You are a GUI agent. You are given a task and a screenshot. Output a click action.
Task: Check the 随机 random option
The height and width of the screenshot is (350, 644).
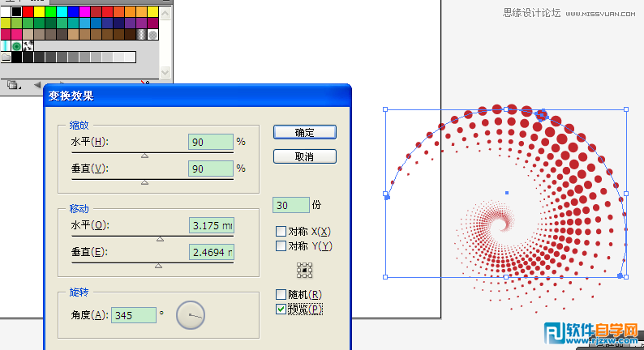[281, 295]
